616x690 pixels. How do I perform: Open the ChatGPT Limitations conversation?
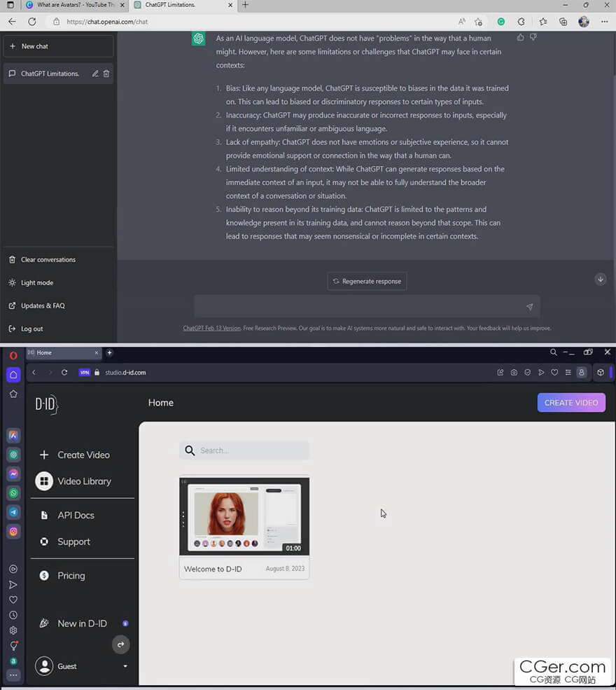tap(50, 74)
